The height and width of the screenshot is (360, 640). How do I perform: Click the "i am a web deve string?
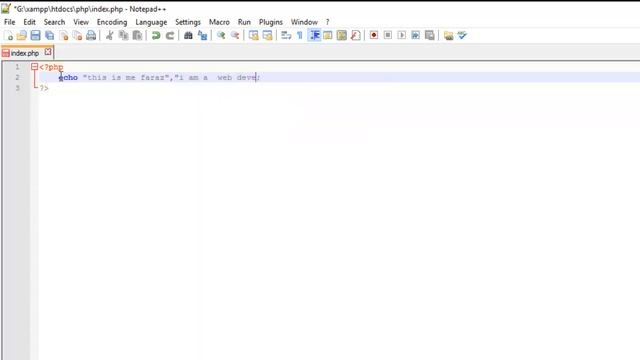click(x=216, y=78)
